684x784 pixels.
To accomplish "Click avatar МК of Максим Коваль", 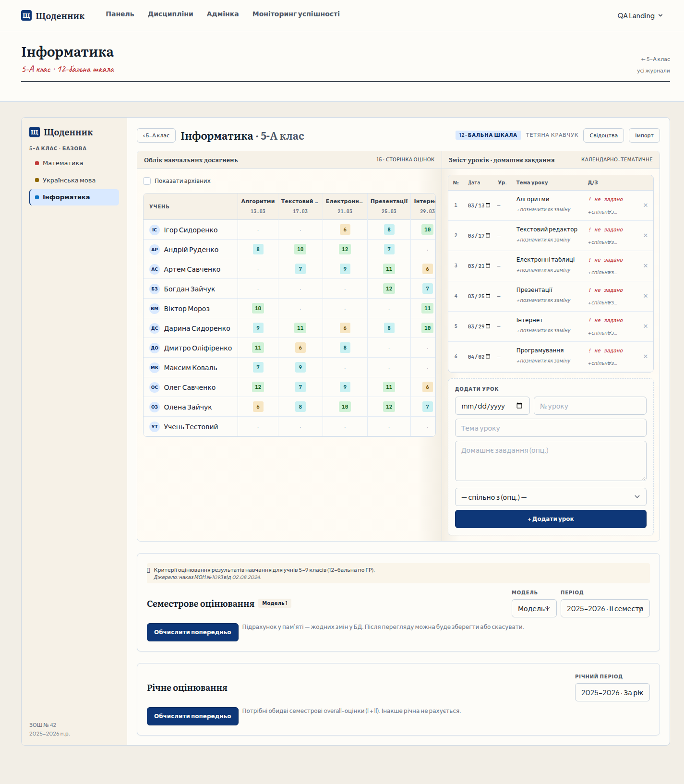I will [x=155, y=367].
